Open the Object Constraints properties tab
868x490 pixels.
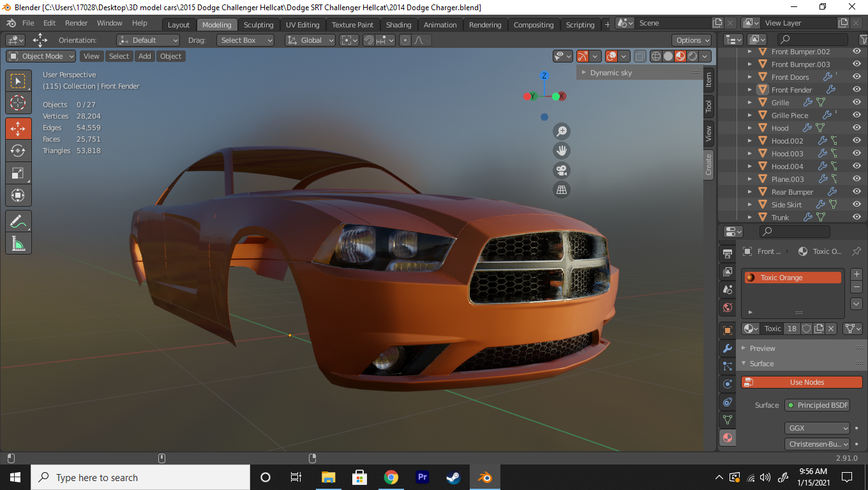point(727,402)
